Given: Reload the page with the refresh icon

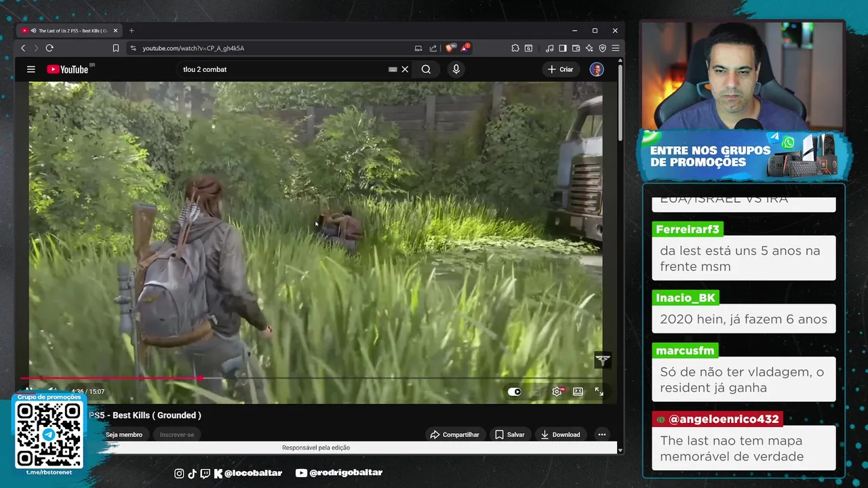Looking at the screenshot, I should pos(50,48).
